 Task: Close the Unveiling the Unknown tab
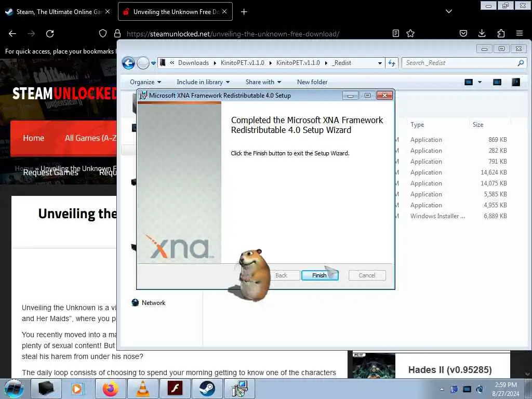tap(224, 11)
